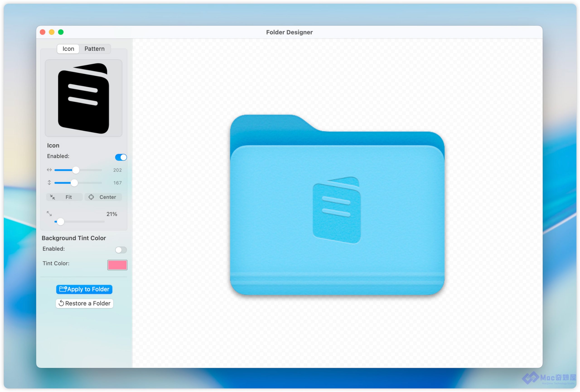Select the Icon tab

point(68,49)
